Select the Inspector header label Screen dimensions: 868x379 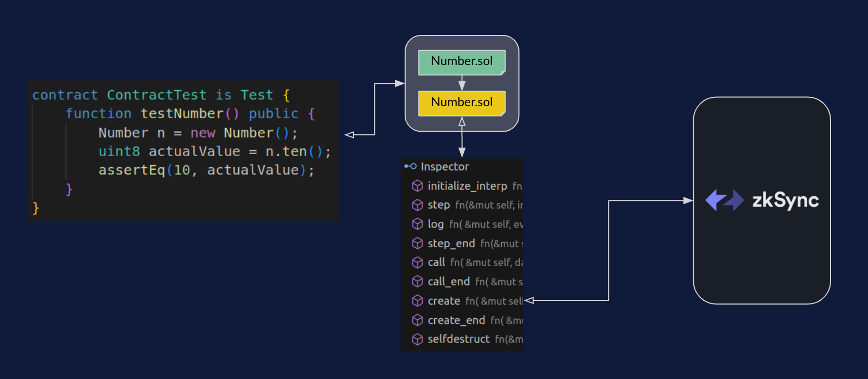(x=445, y=167)
